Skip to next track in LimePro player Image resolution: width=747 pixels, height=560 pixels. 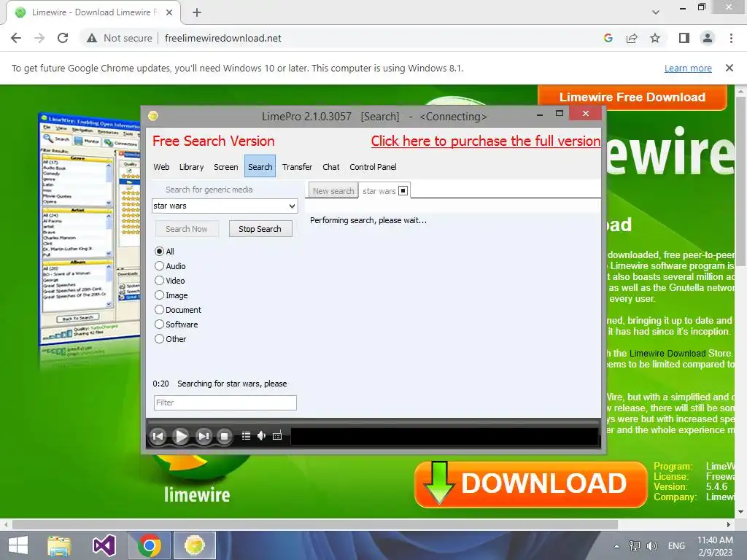204,436
